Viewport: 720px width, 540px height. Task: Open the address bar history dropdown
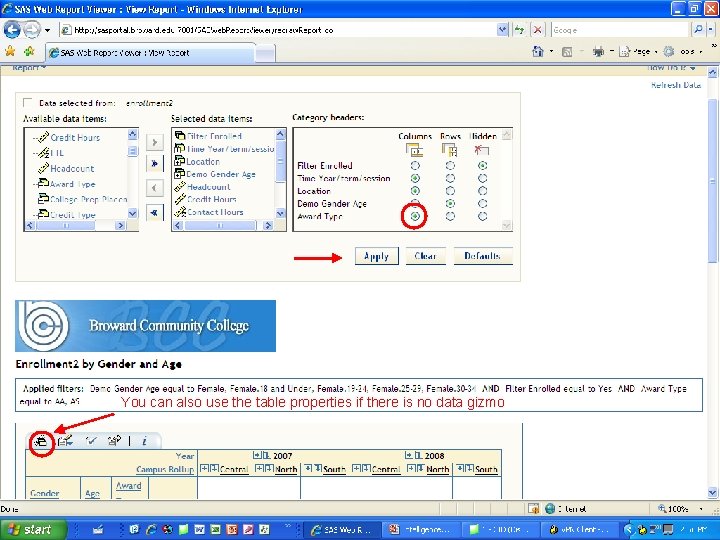tap(503, 30)
